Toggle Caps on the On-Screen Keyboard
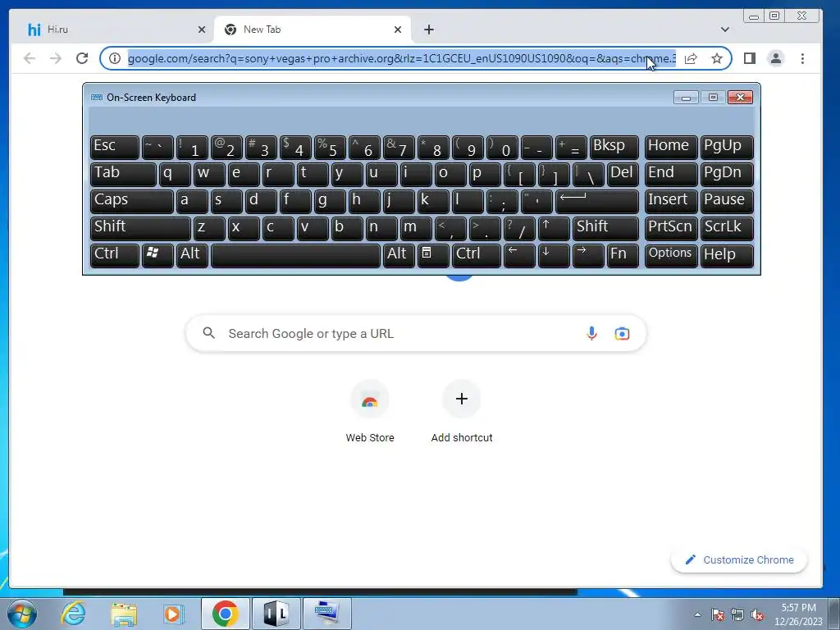 (x=132, y=201)
